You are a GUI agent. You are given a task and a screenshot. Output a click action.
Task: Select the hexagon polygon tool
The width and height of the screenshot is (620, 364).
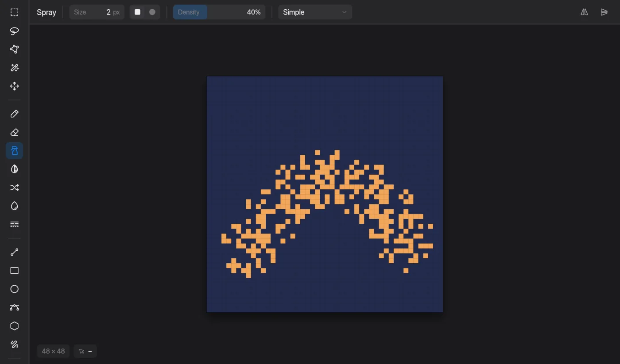[15, 326]
